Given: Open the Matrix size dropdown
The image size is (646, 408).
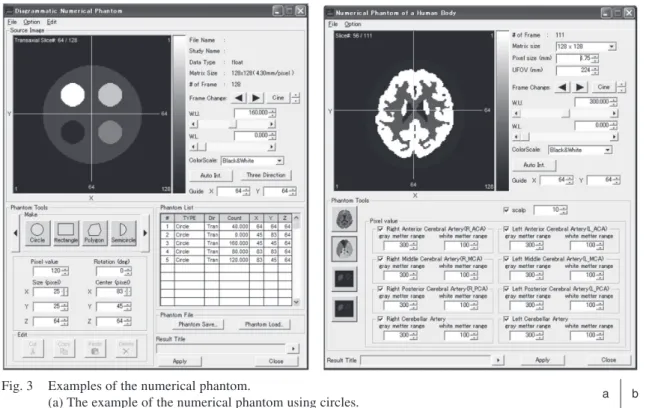Looking at the screenshot, I should click(612, 47).
